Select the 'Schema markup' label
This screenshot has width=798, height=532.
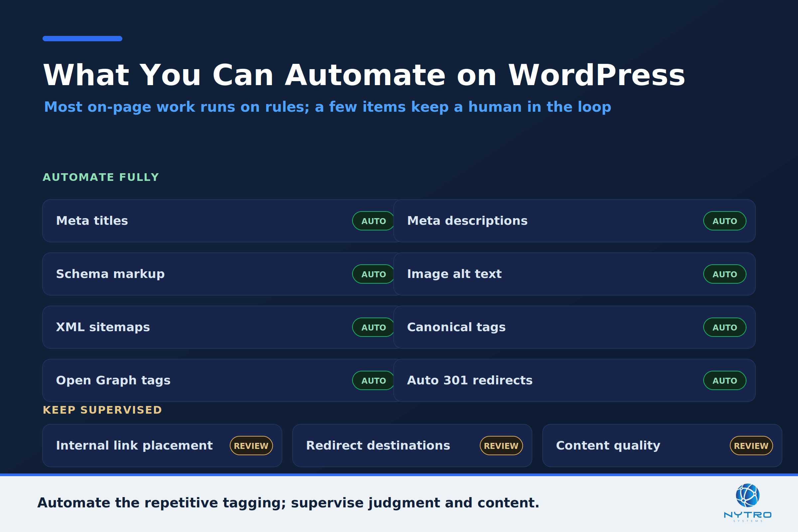point(110,274)
